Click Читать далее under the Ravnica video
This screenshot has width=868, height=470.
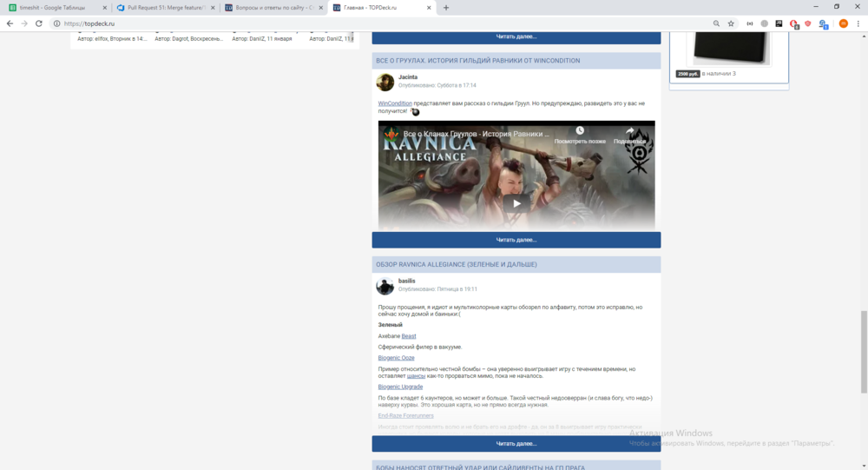pos(516,240)
